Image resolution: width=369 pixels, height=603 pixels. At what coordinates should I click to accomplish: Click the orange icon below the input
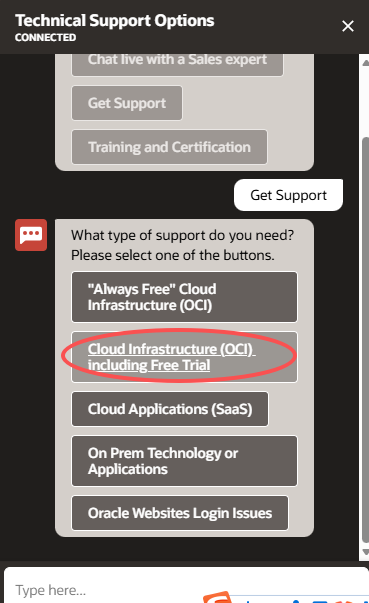pos(217,597)
